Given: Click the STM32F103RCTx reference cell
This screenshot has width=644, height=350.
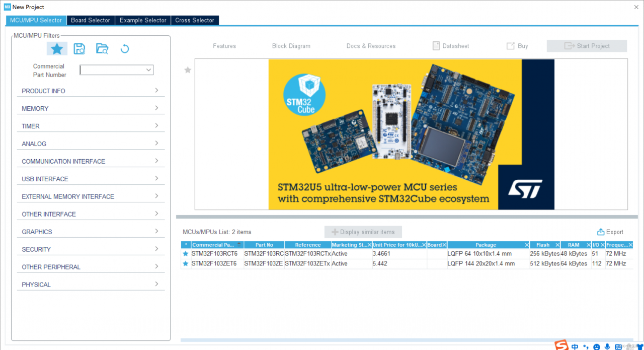Looking at the screenshot, I should pyautogui.click(x=308, y=254).
